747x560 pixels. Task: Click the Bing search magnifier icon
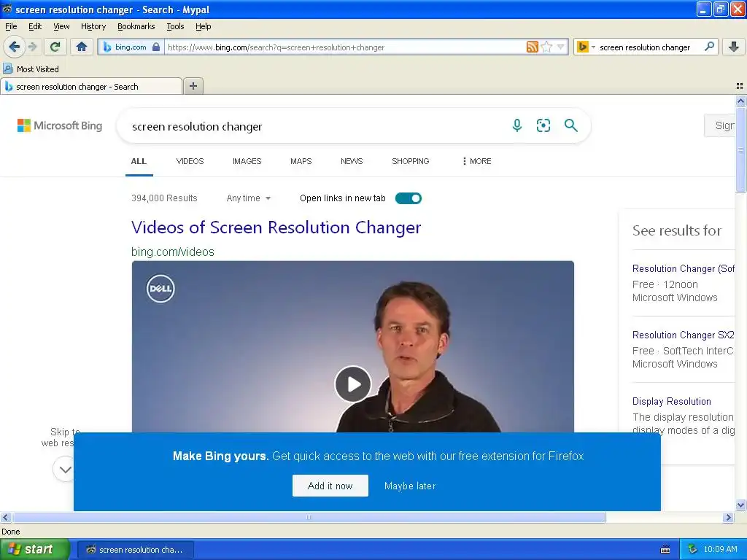click(x=570, y=125)
